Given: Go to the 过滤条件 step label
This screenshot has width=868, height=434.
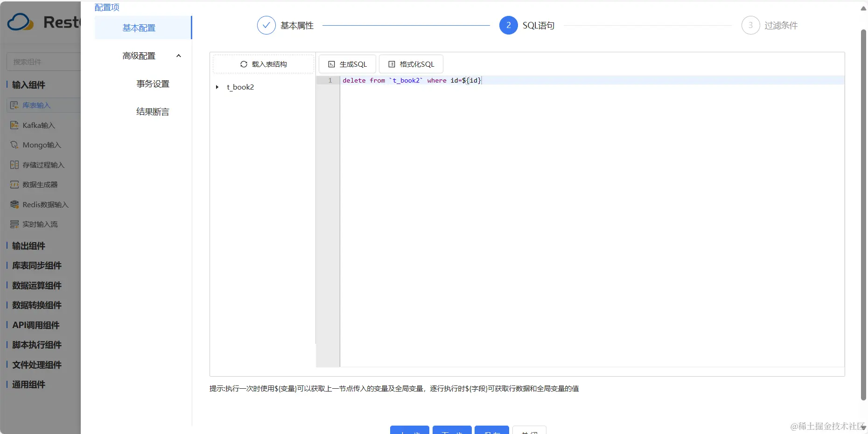Looking at the screenshot, I should [781, 26].
